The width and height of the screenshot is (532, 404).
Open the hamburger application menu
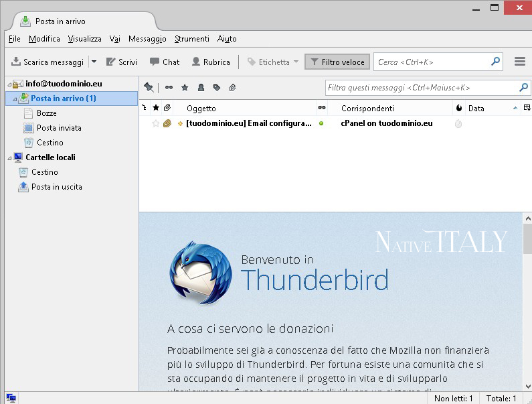pos(520,62)
